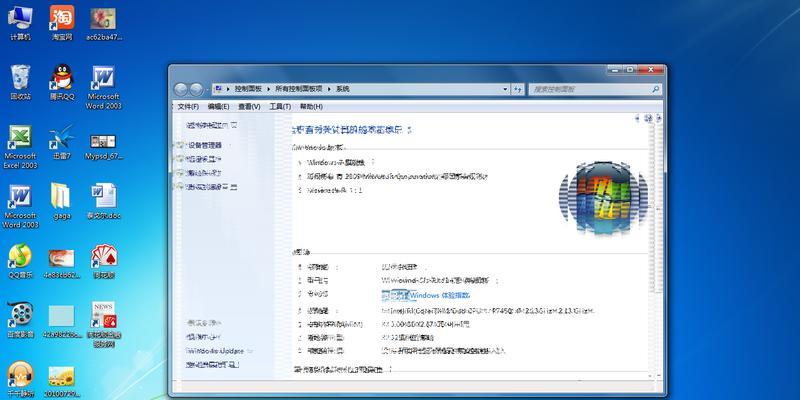Image resolution: width=800 pixels, height=400 pixels.
Task: Open the 迅雷7 desktop shortcut
Action: pos(62,142)
